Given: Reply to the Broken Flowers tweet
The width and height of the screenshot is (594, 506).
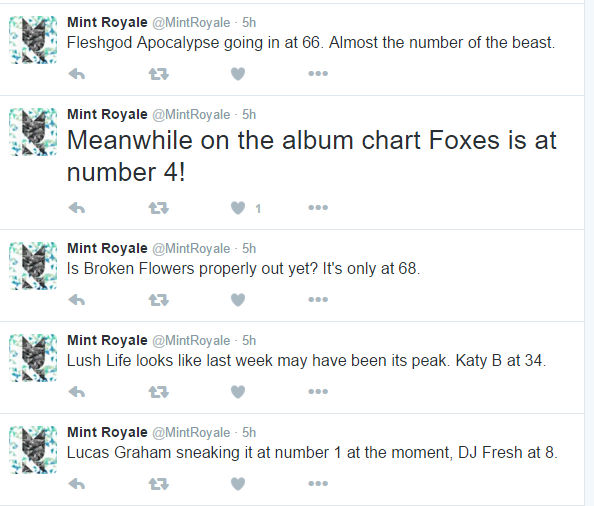Looking at the screenshot, I should tap(77, 300).
